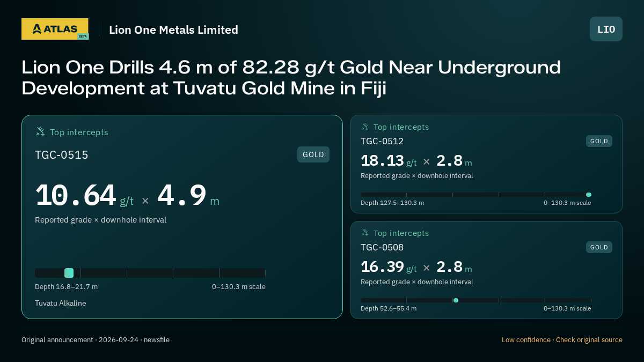Click the 16.39 g/t grade value
Image resolution: width=644 pixels, height=362 pixels.
389,267
